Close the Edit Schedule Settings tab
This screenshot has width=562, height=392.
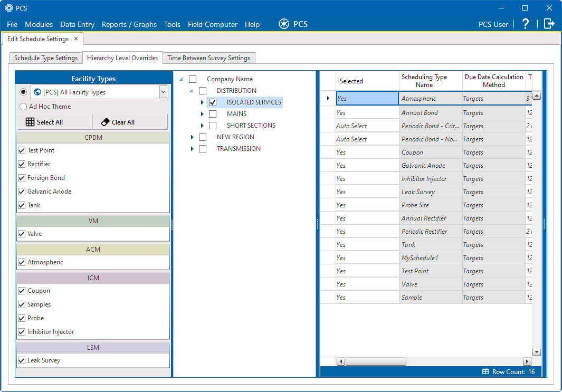pos(76,39)
